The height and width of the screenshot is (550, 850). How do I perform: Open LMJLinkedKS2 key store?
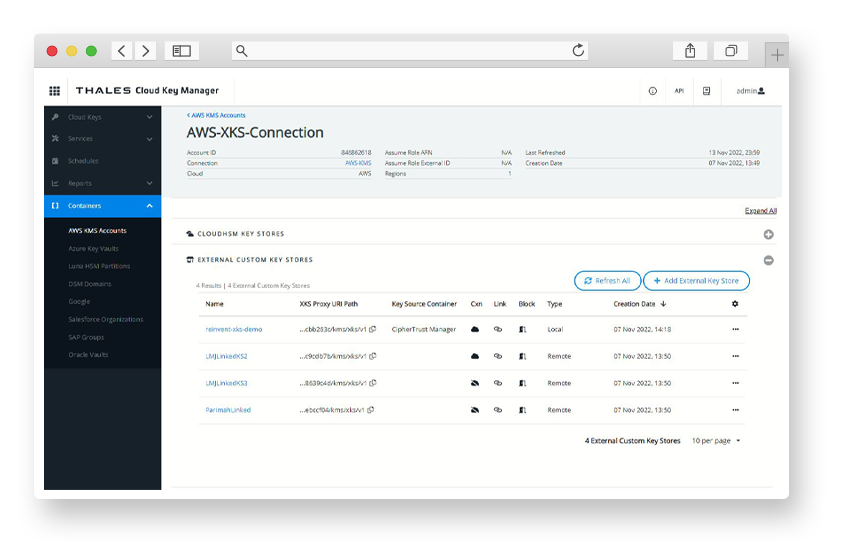tap(227, 357)
